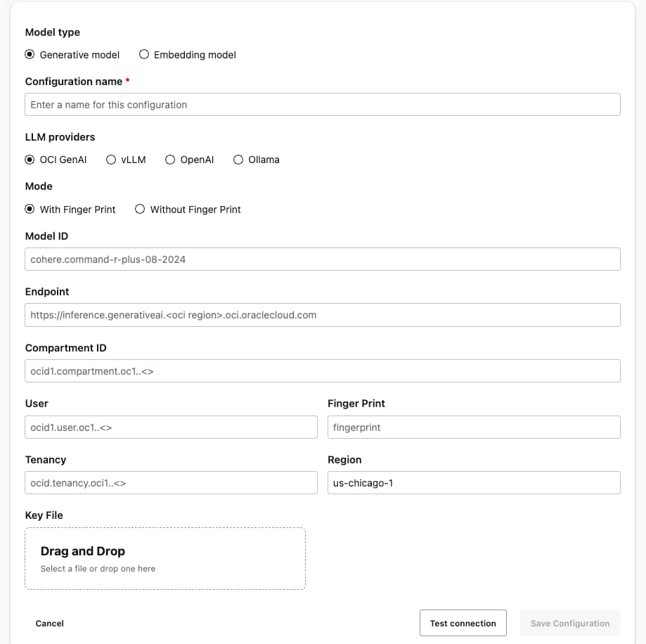This screenshot has width=646, height=644.
Task: Select OCI GenAI as LLM provider
Action: click(30, 160)
